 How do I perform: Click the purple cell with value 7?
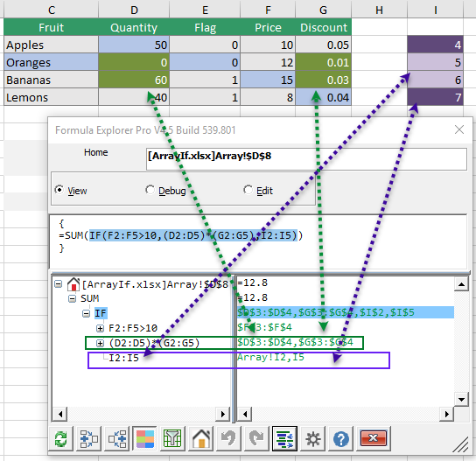coord(436,97)
